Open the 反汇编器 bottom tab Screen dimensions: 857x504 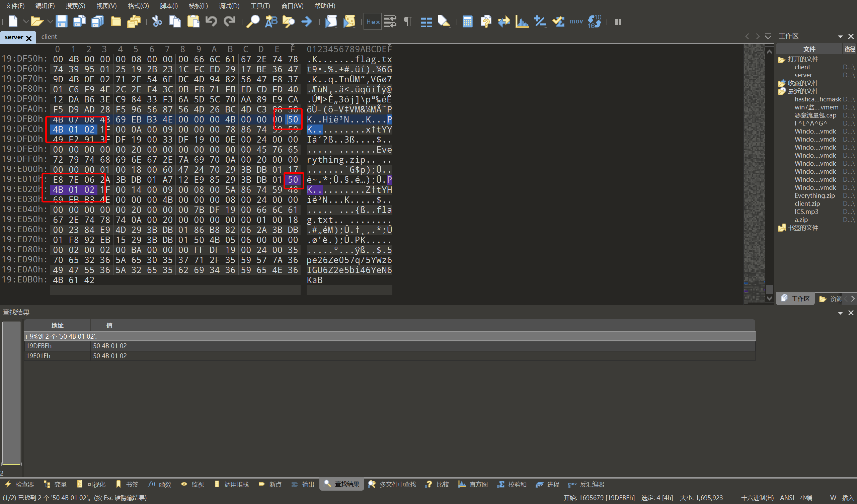pyautogui.click(x=586, y=484)
